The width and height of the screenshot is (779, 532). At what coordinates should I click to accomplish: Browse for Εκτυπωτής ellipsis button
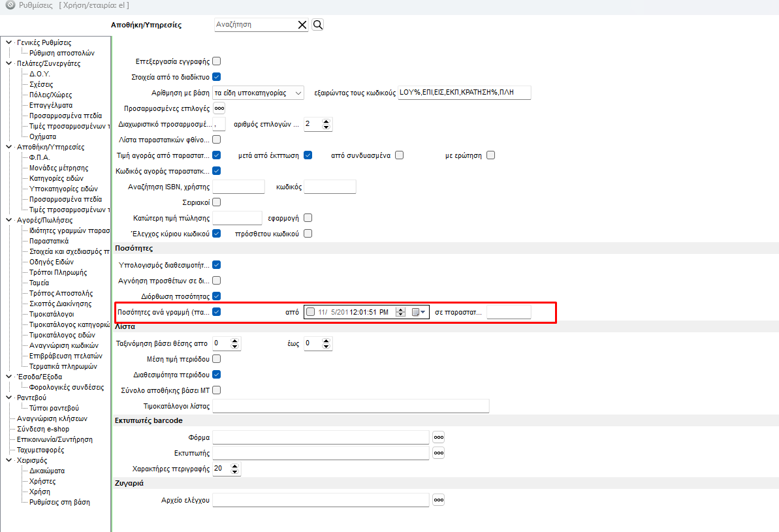click(439, 452)
